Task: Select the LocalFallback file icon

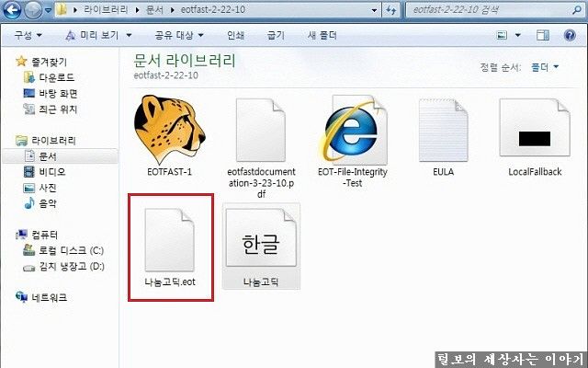Action: pos(535,128)
